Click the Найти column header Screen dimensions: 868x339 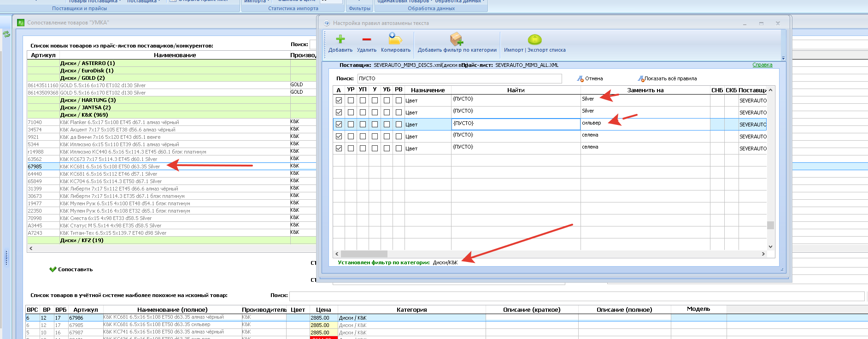[516, 90]
